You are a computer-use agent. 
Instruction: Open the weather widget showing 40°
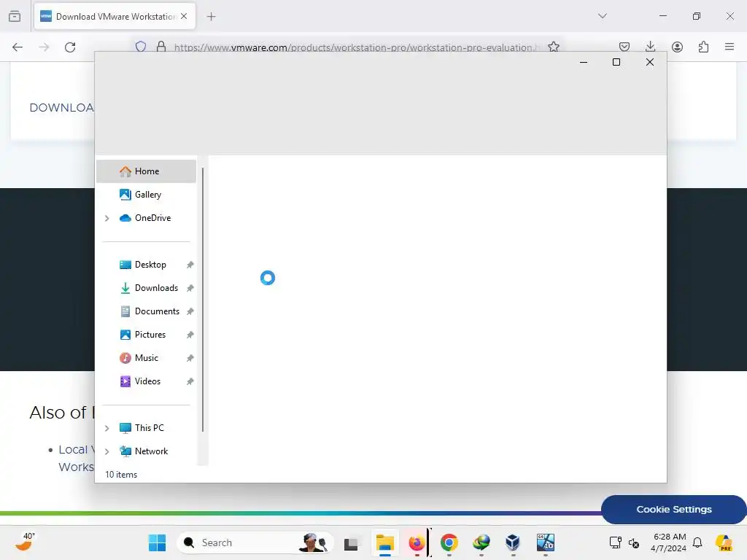pyautogui.click(x=26, y=542)
